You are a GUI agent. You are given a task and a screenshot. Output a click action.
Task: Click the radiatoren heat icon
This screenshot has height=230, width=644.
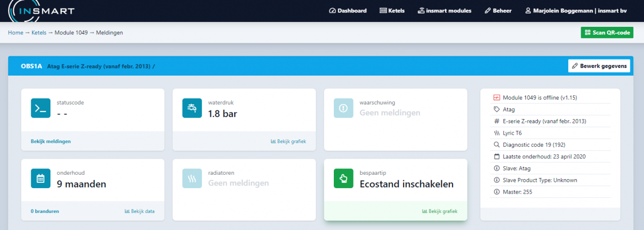(x=192, y=179)
